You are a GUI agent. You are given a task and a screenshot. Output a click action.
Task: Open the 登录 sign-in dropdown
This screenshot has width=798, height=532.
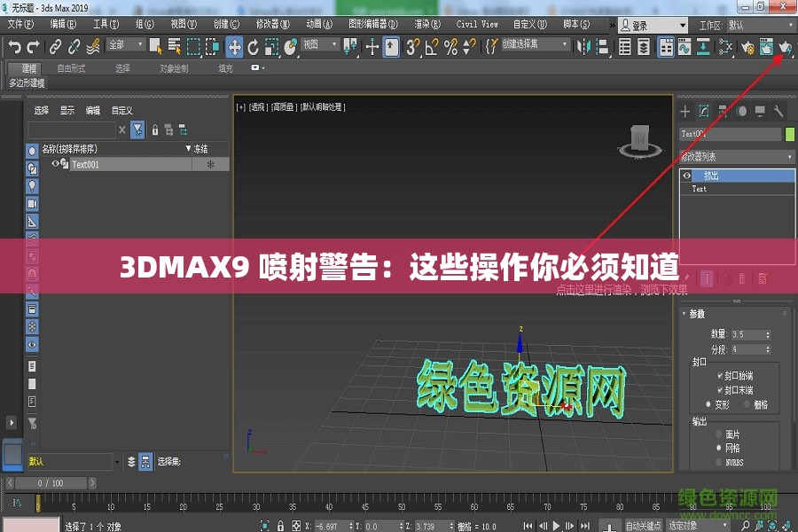(653, 25)
